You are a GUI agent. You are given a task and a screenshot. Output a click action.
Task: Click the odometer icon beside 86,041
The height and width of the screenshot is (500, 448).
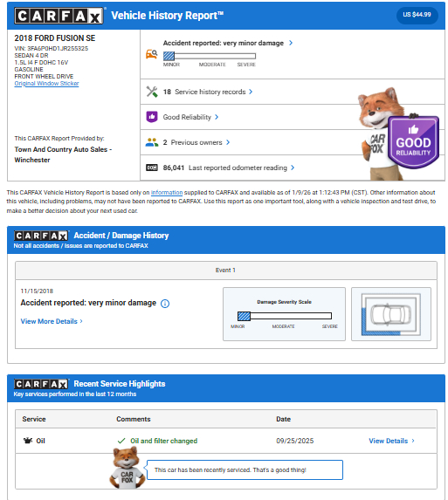152,168
